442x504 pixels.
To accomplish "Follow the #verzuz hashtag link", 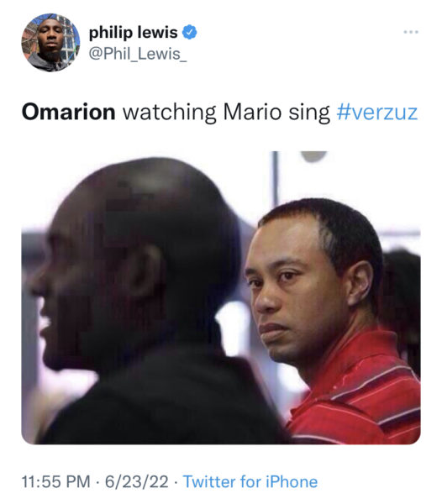I will tap(377, 113).
